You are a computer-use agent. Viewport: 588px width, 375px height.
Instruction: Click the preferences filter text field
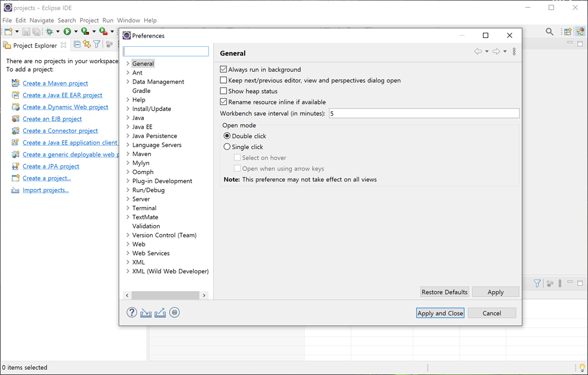(166, 51)
